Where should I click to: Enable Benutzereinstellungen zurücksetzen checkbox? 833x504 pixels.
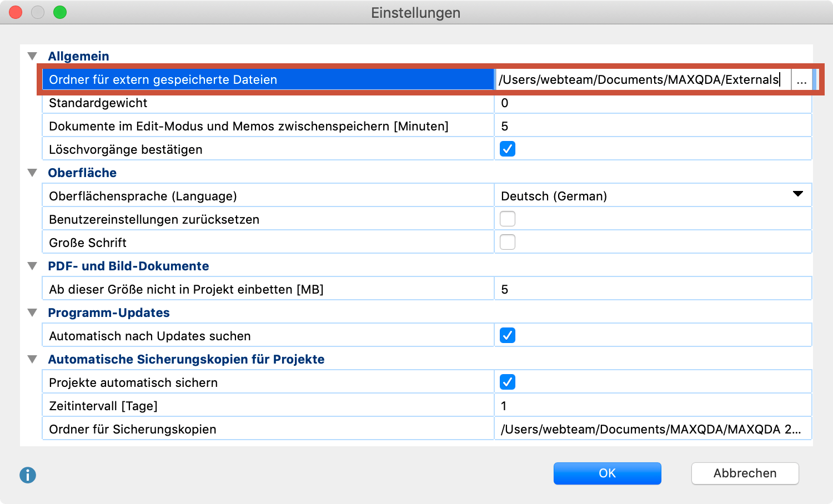pyautogui.click(x=508, y=219)
